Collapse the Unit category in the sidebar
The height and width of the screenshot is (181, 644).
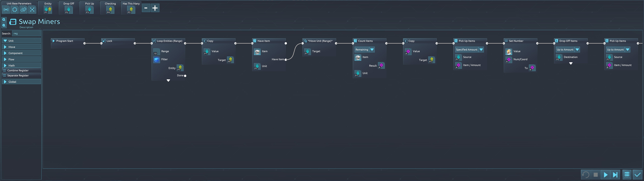click(x=21, y=40)
